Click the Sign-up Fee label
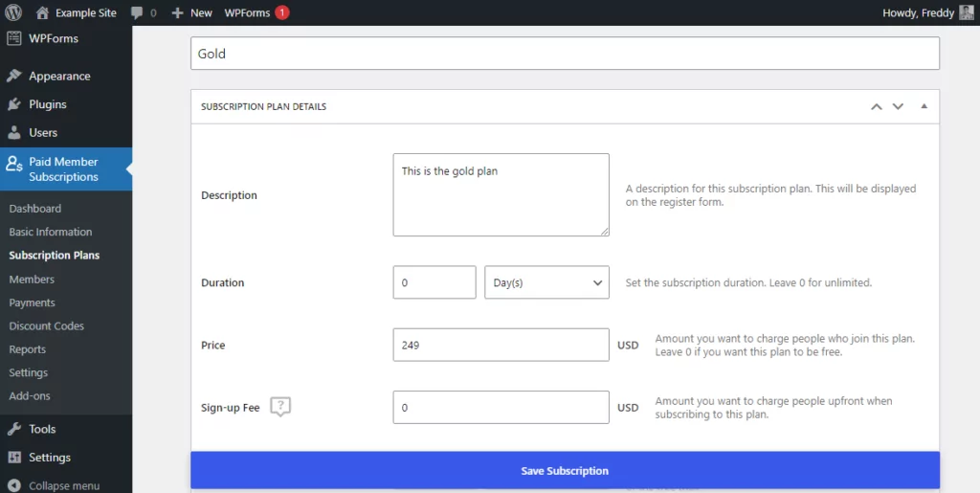The height and width of the screenshot is (493, 980). 230,408
